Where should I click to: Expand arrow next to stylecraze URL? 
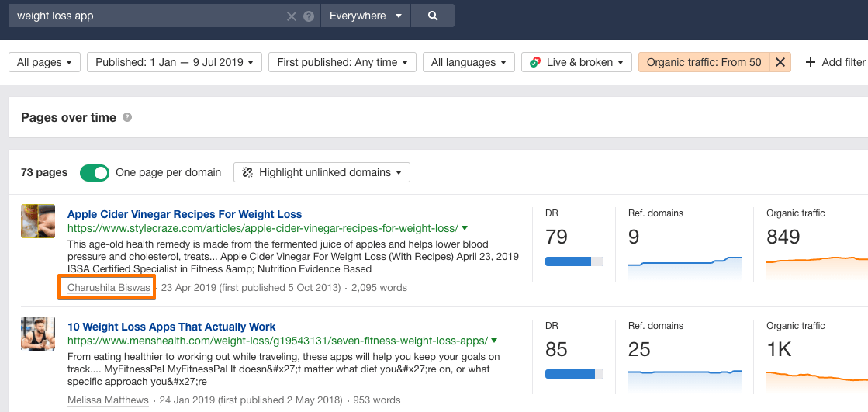pyautogui.click(x=465, y=228)
